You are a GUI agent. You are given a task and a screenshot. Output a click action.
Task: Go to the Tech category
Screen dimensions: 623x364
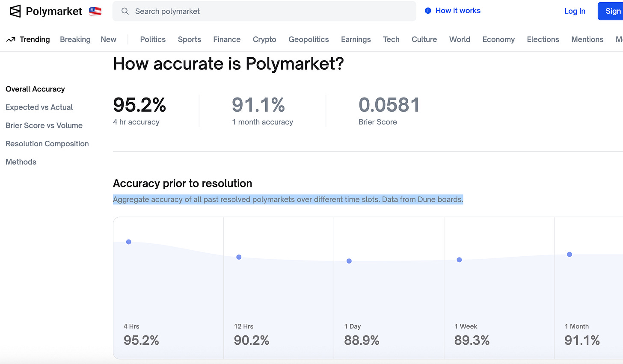point(391,39)
